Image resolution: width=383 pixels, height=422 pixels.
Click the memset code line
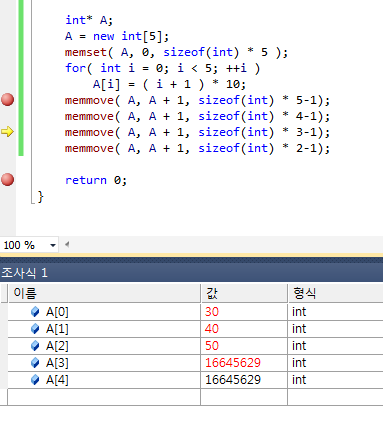tap(176, 52)
